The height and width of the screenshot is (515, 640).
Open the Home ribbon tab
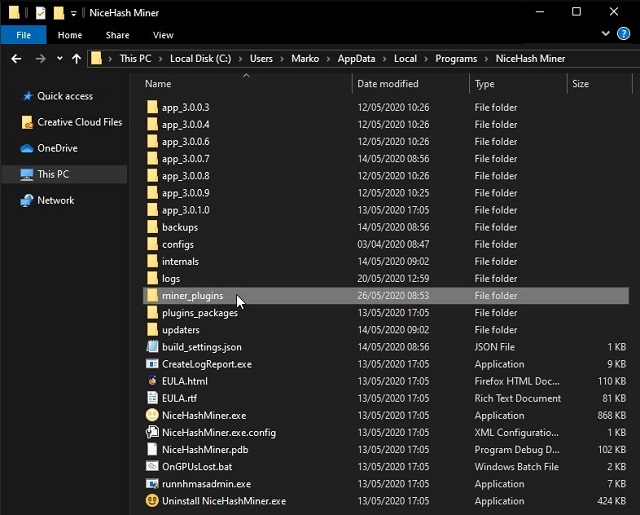[x=70, y=35]
